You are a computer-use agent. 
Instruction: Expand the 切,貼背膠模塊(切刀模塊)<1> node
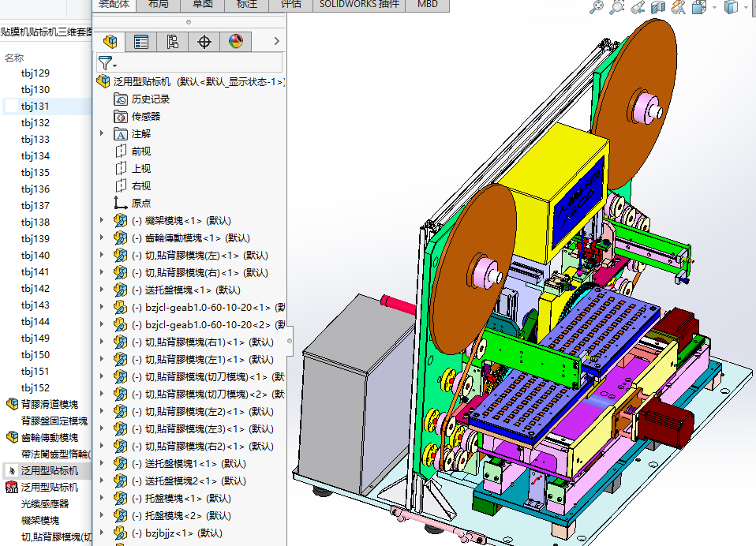[102, 376]
